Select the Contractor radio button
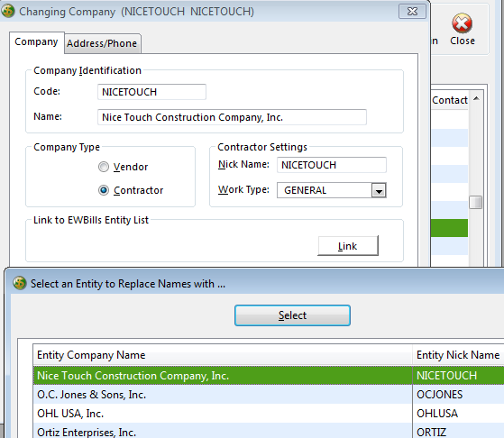 tap(104, 190)
